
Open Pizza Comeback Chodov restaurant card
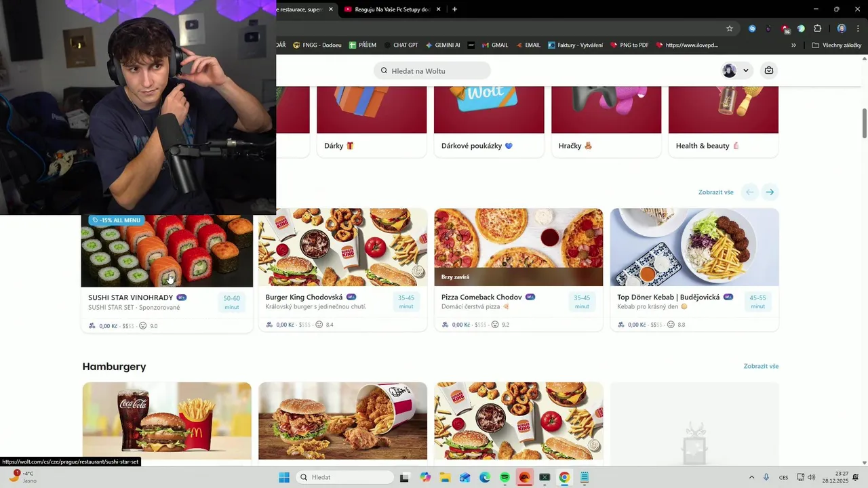[518, 270]
